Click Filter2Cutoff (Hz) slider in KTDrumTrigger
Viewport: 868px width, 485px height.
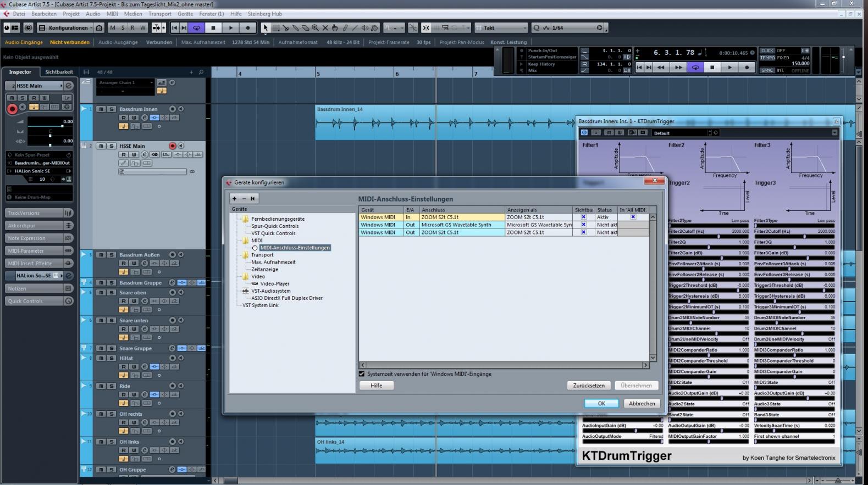709,237
